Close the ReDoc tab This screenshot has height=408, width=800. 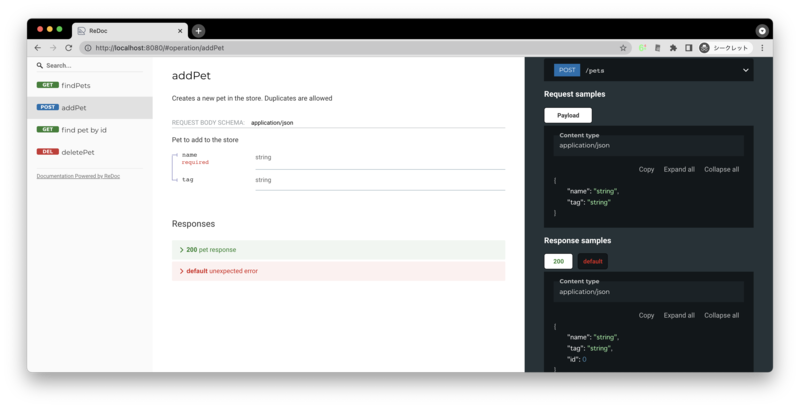(180, 31)
